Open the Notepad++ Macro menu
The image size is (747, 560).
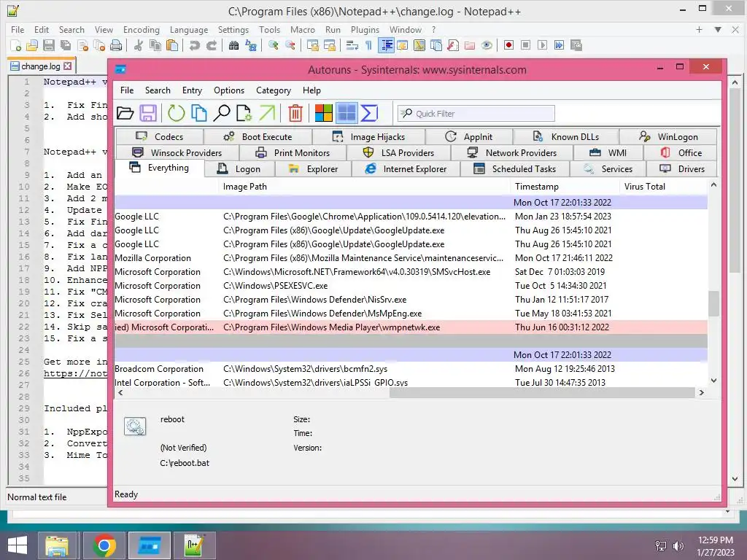(x=303, y=29)
